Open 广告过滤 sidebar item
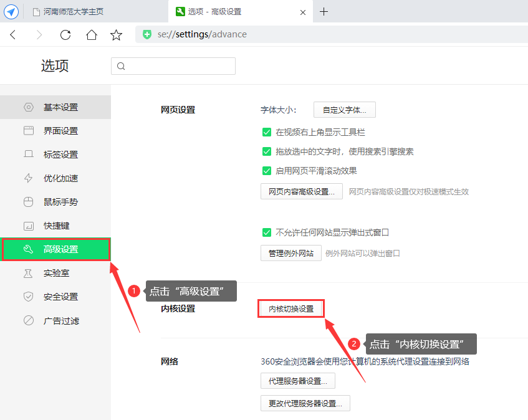The image size is (528, 420). [x=60, y=321]
